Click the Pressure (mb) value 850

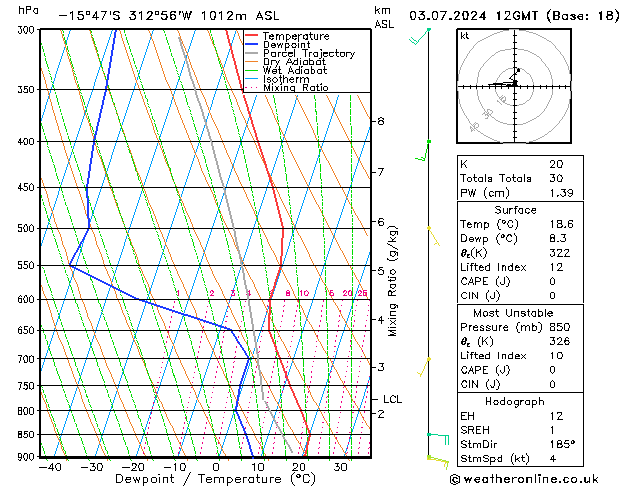click(560, 327)
